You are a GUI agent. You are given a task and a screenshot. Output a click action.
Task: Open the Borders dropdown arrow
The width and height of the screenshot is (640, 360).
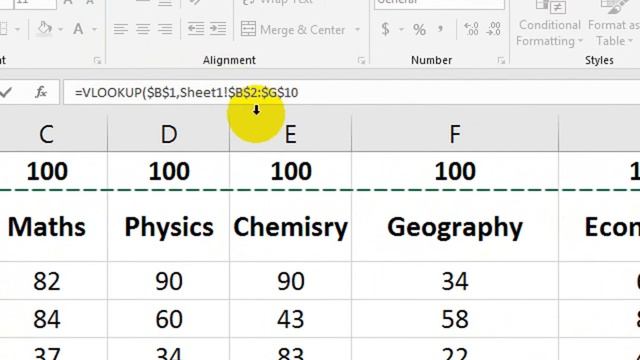[17, 29]
